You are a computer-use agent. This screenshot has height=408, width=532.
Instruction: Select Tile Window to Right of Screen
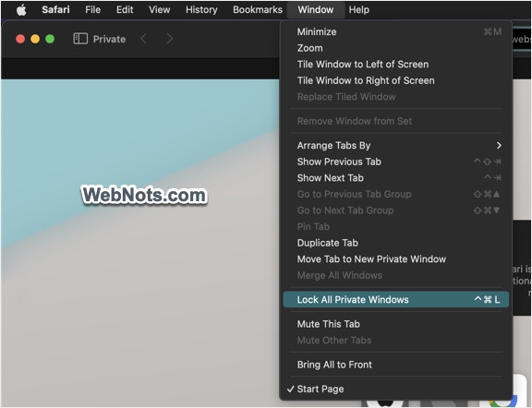[395, 80]
